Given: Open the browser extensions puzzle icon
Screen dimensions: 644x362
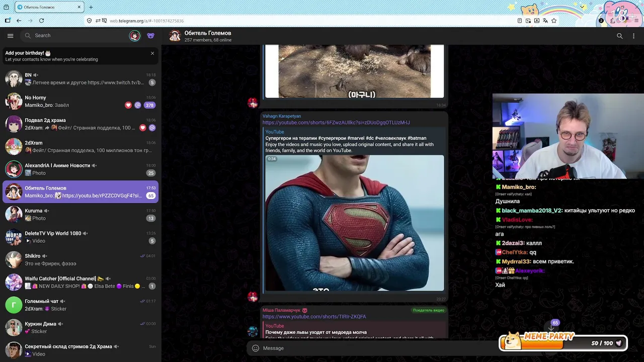Looking at the screenshot, I should (x=612, y=21).
